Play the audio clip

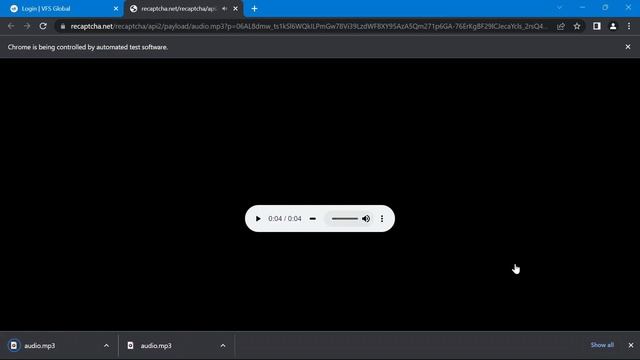[258, 219]
